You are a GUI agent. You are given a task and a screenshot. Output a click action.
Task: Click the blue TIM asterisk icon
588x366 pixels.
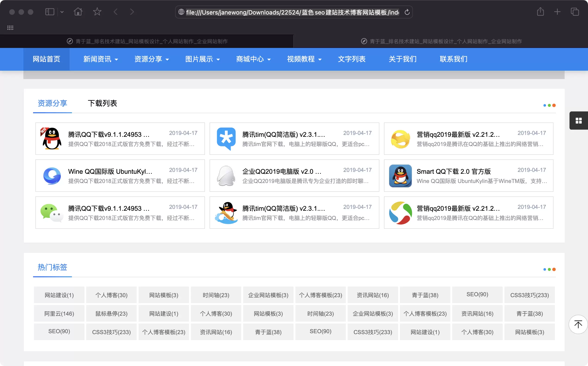tap(226, 139)
